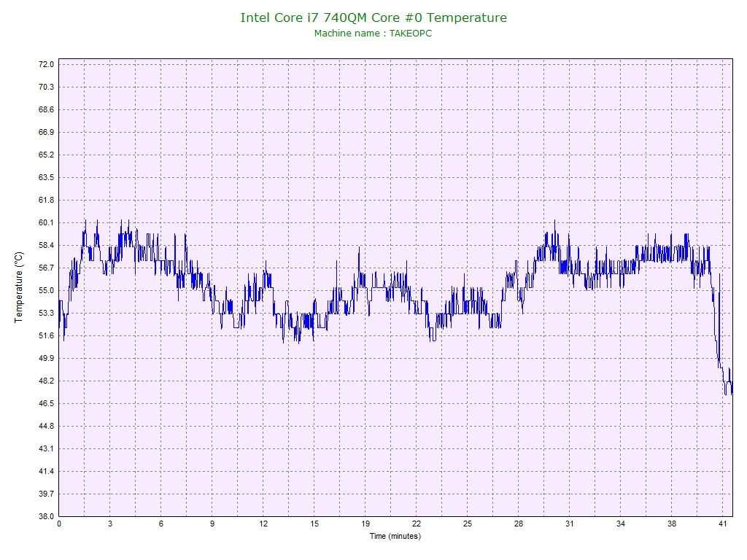The height and width of the screenshot is (560, 747).
Task: Click the 72.0 temperature axis value
Action: point(46,64)
